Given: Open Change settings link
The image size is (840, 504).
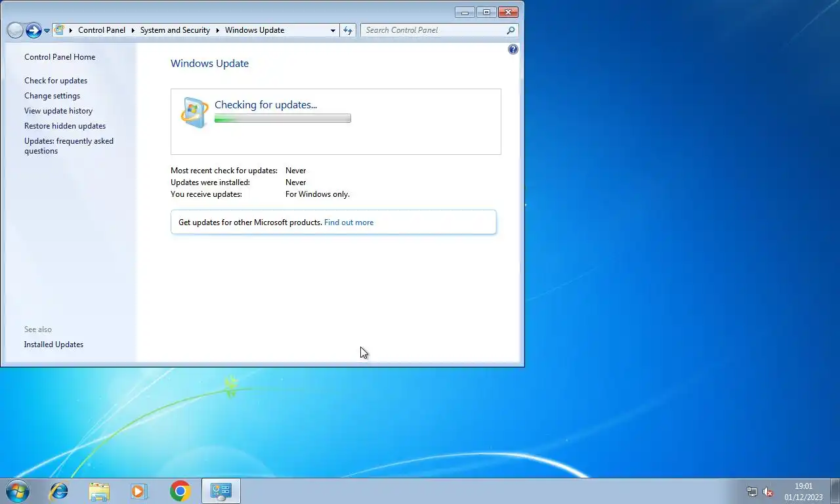Looking at the screenshot, I should click(x=52, y=96).
